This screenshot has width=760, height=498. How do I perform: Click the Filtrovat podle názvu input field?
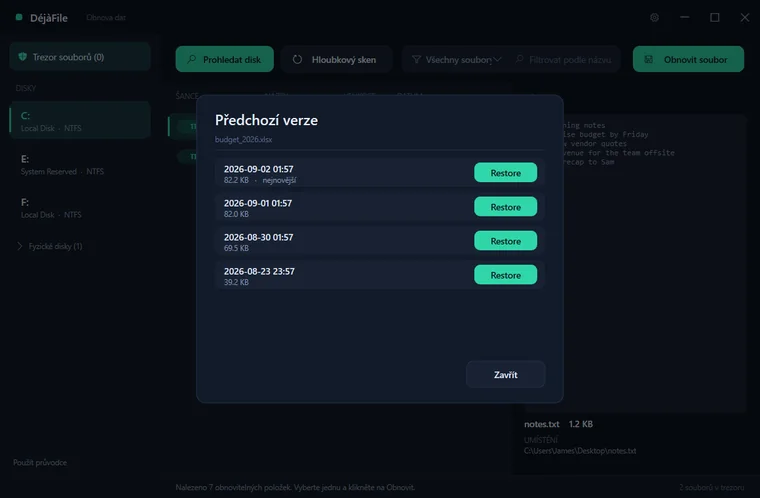pyautogui.click(x=566, y=59)
